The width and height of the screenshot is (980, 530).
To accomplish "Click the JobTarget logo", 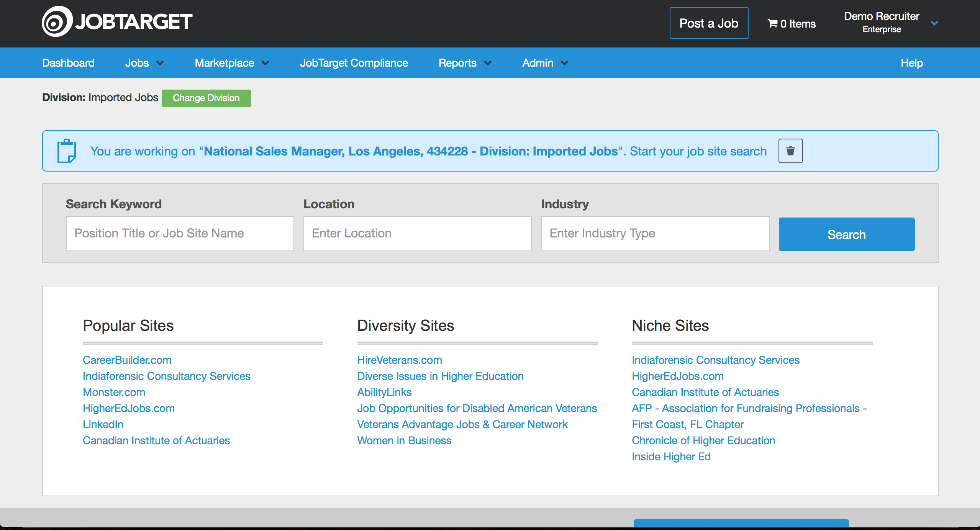I will pyautogui.click(x=117, y=21).
